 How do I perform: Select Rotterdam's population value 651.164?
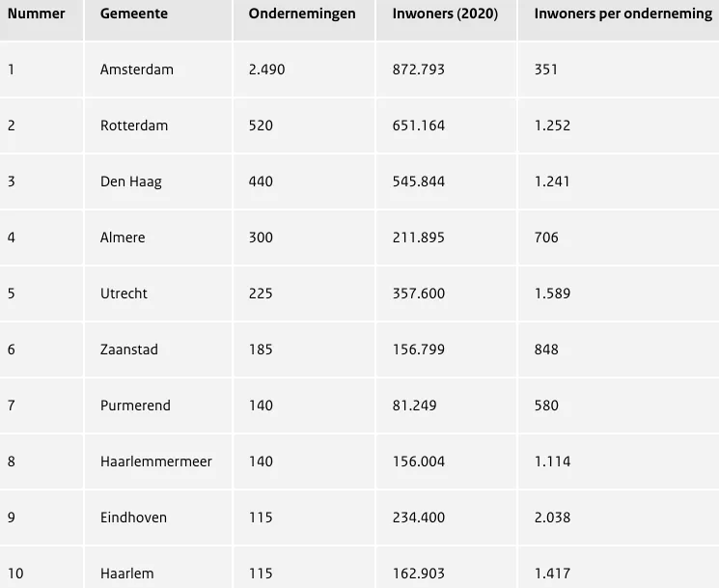tap(419, 126)
